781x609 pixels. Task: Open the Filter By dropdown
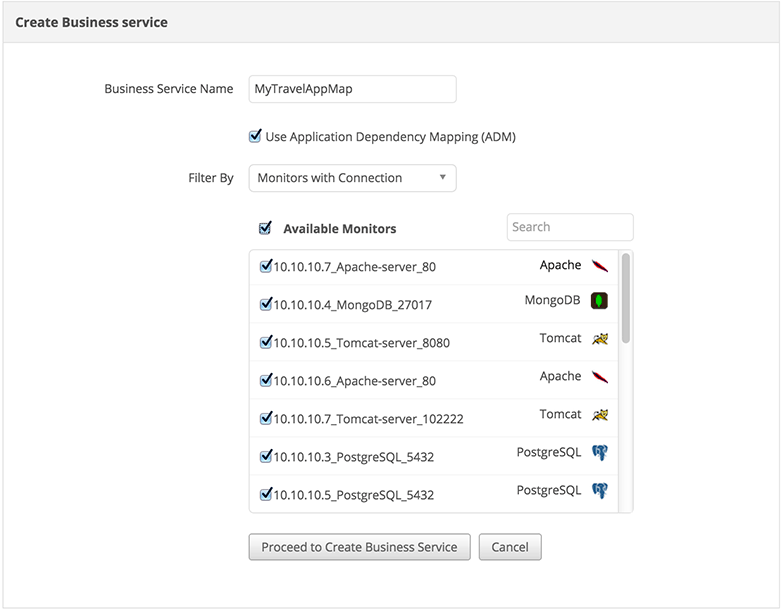click(x=352, y=178)
